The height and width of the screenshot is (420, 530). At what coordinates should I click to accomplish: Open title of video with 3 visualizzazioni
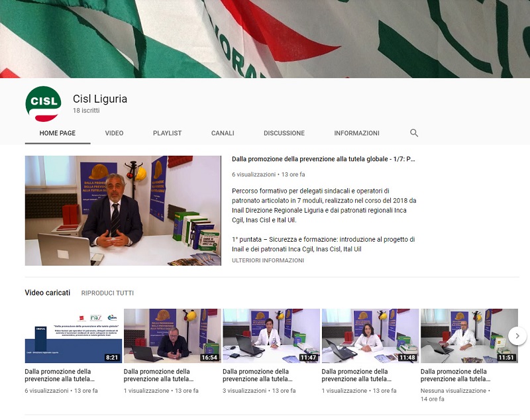pos(258,375)
